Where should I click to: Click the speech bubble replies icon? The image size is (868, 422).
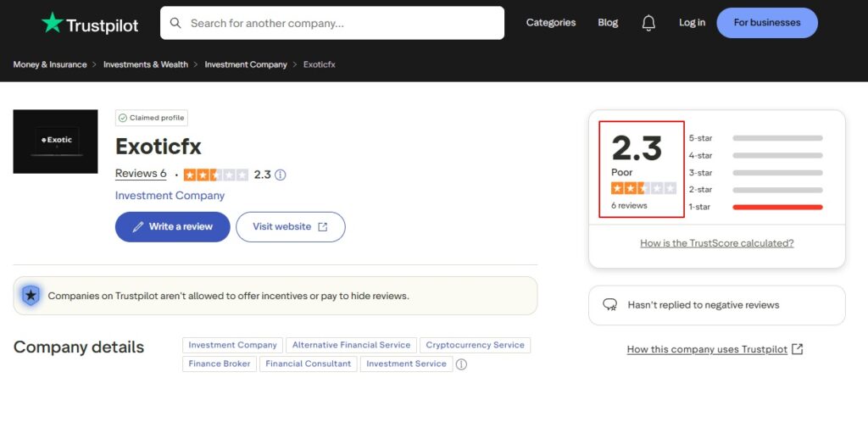pyautogui.click(x=609, y=305)
